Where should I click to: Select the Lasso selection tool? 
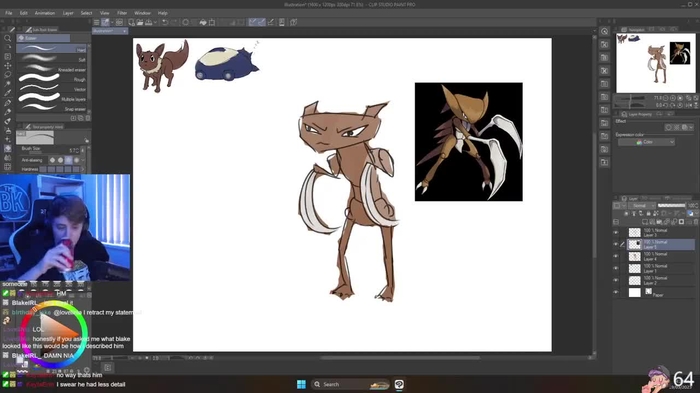click(x=8, y=75)
